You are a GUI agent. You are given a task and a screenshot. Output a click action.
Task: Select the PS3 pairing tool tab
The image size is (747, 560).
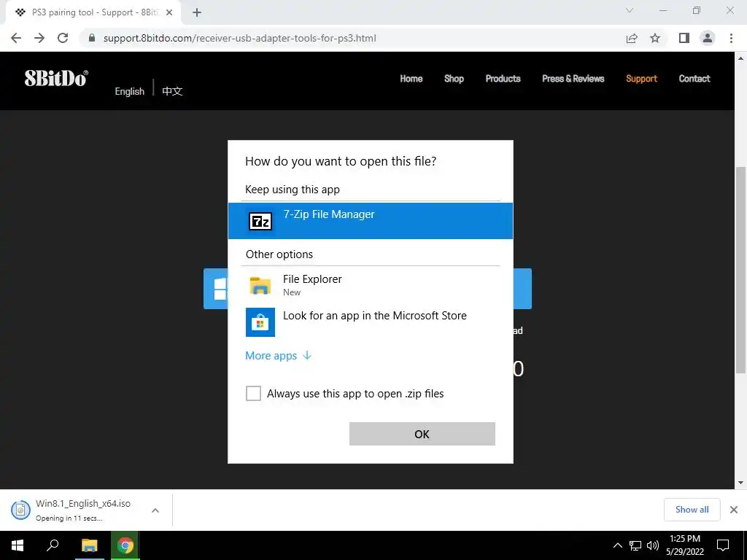(93, 13)
